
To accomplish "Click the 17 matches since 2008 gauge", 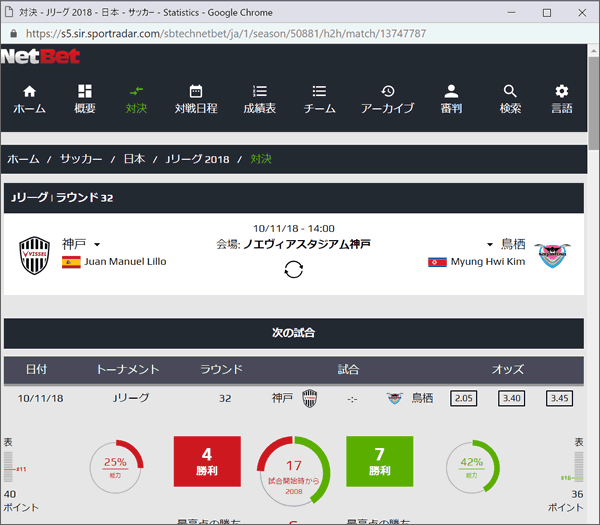I will click(293, 471).
